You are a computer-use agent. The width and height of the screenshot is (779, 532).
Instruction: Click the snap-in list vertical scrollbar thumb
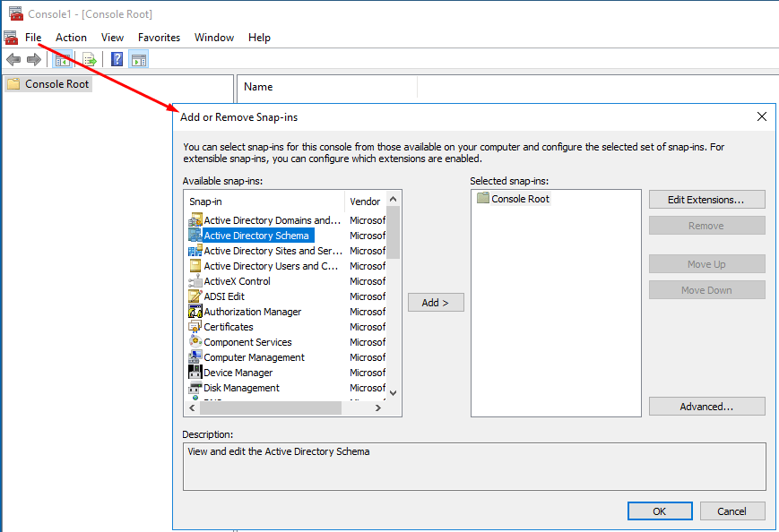[393, 232]
